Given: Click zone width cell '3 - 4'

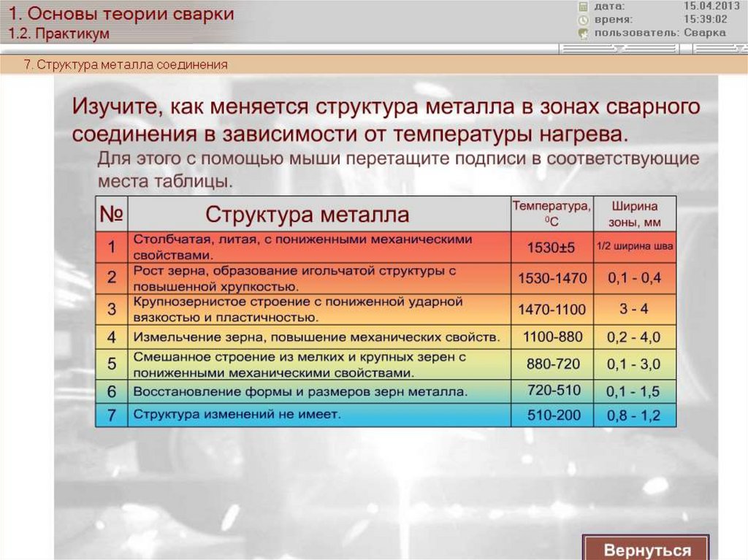Looking at the screenshot, I should [635, 309].
